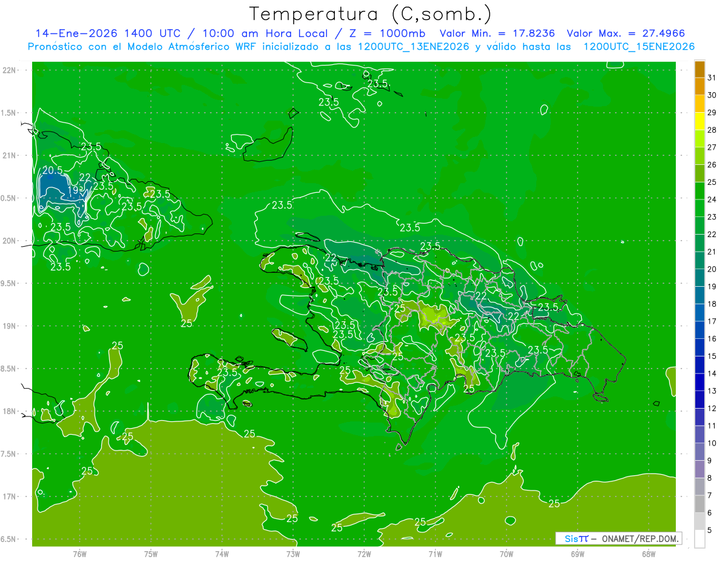This screenshot has width=728, height=562.
Task: Click the color scale label 21
Action: click(712, 252)
